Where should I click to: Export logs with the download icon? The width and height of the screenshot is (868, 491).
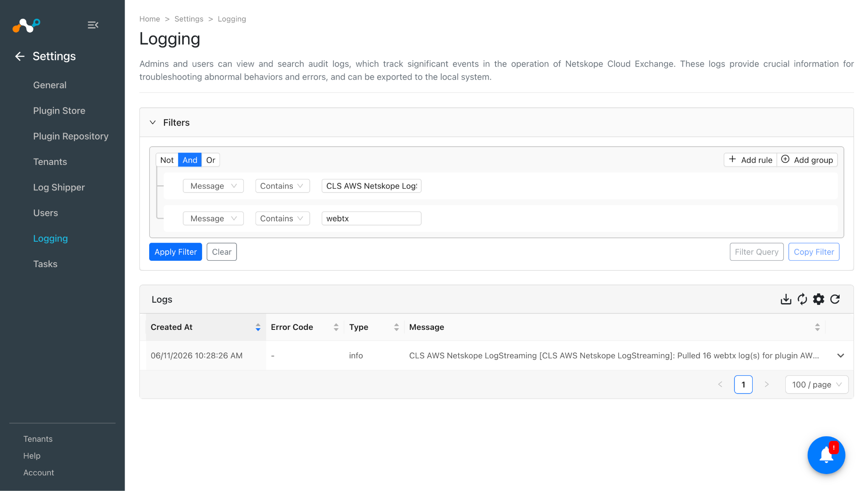[x=786, y=299]
